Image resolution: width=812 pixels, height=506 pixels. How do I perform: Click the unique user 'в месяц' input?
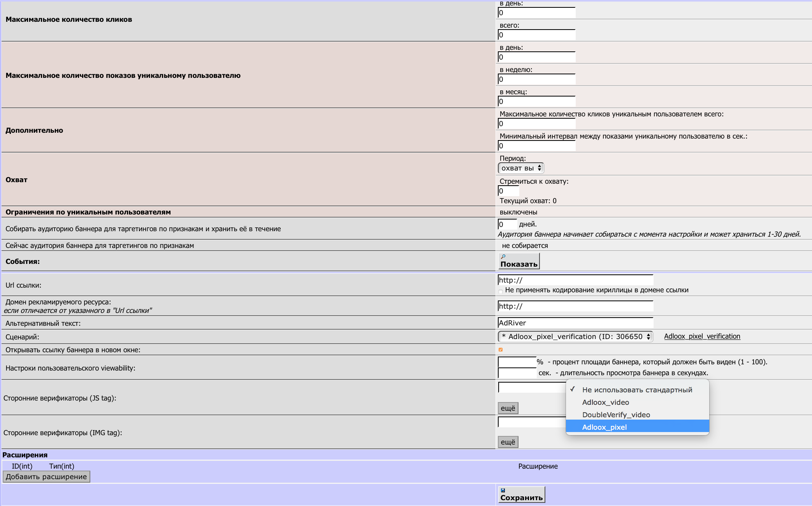[536, 101]
